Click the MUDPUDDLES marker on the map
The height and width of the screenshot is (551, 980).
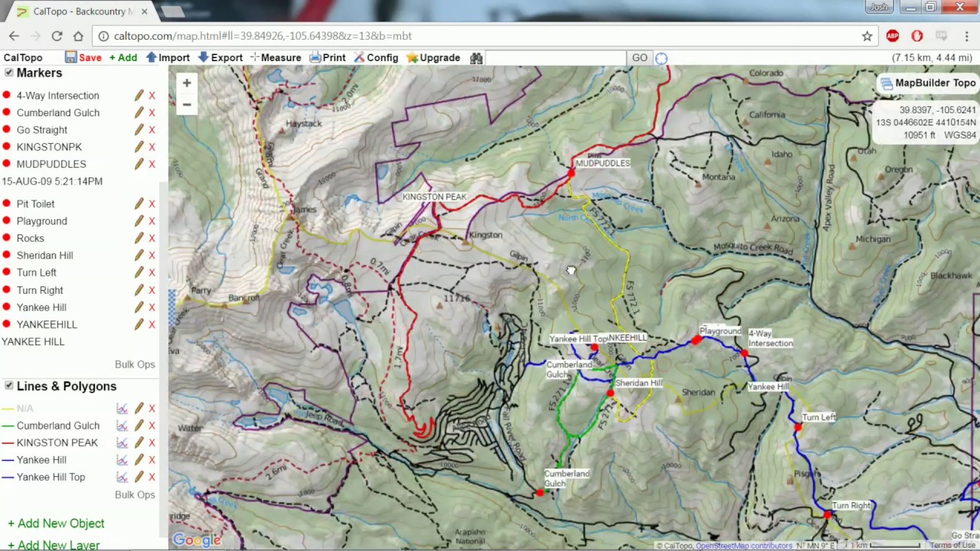click(x=571, y=174)
